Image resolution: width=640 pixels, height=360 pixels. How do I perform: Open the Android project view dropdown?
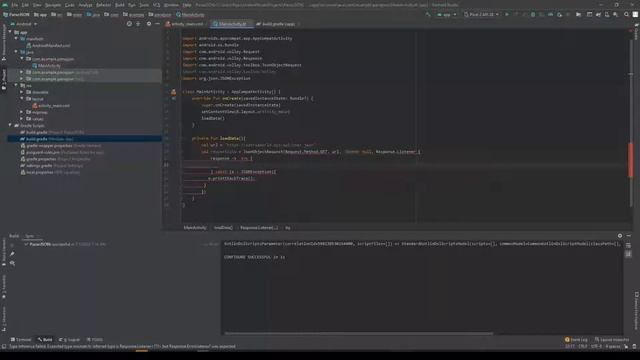click(x=24, y=24)
